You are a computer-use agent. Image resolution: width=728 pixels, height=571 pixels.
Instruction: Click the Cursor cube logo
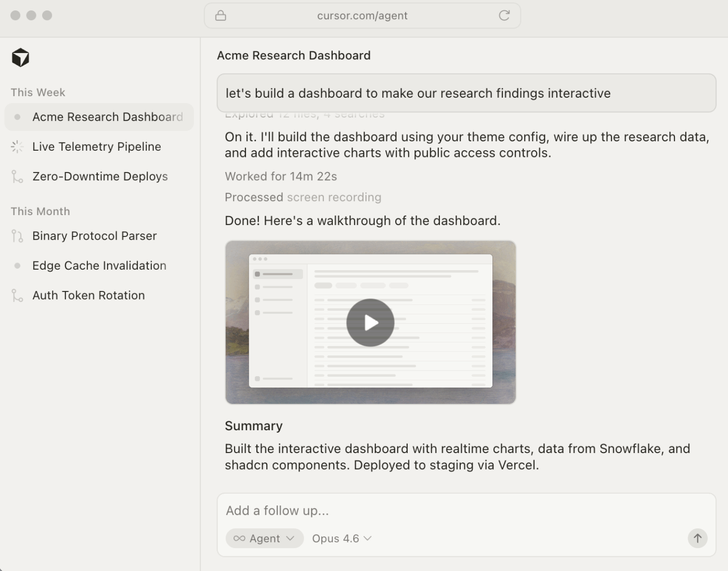20,57
